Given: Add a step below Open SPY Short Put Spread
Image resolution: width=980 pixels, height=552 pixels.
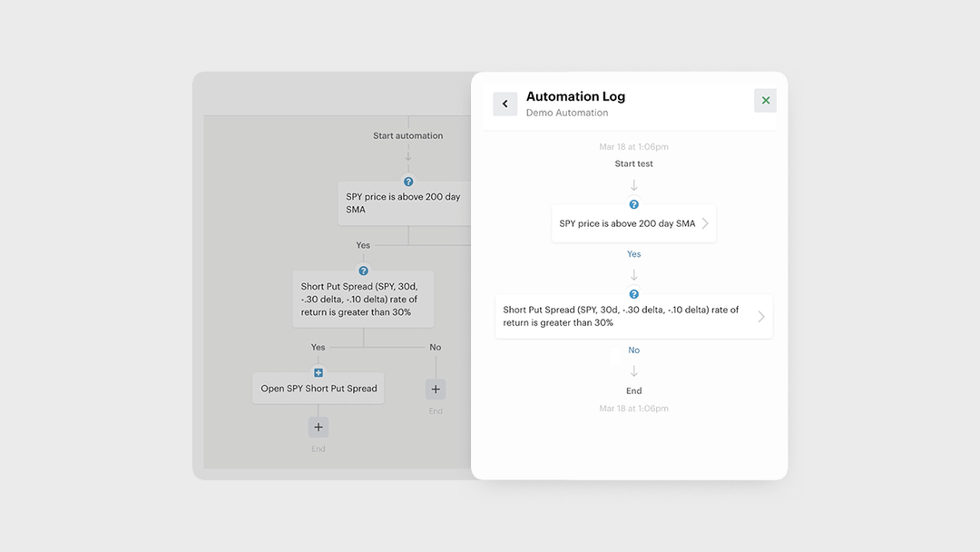Looking at the screenshot, I should tap(318, 428).
